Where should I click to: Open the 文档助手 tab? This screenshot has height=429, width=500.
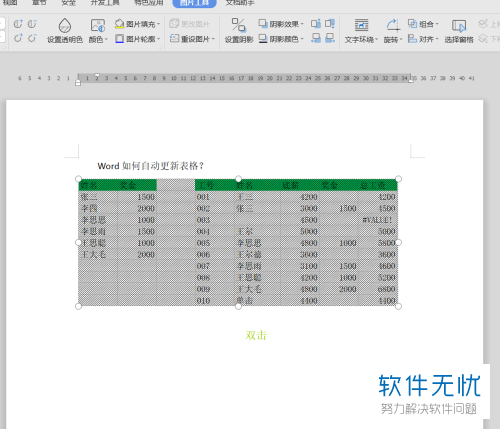pyautogui.click(x=240, y=3)
